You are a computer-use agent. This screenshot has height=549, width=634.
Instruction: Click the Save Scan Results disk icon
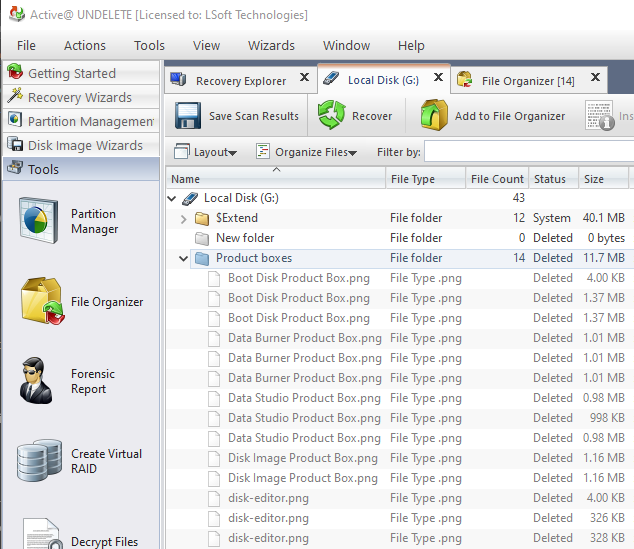click(189, 116)
